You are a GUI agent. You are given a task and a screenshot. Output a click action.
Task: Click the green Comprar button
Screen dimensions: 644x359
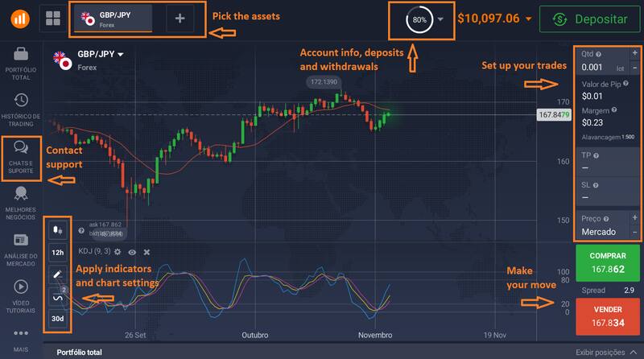[x=608, y=262]
